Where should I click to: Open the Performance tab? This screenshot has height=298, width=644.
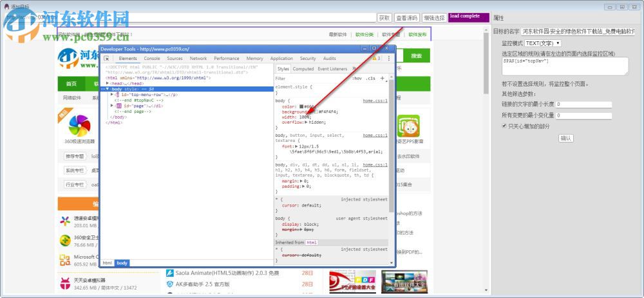click(227, 59)
